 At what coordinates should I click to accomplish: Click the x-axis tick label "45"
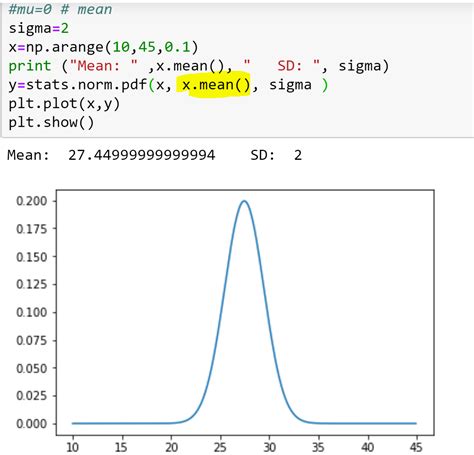click(x=416, y=447)
